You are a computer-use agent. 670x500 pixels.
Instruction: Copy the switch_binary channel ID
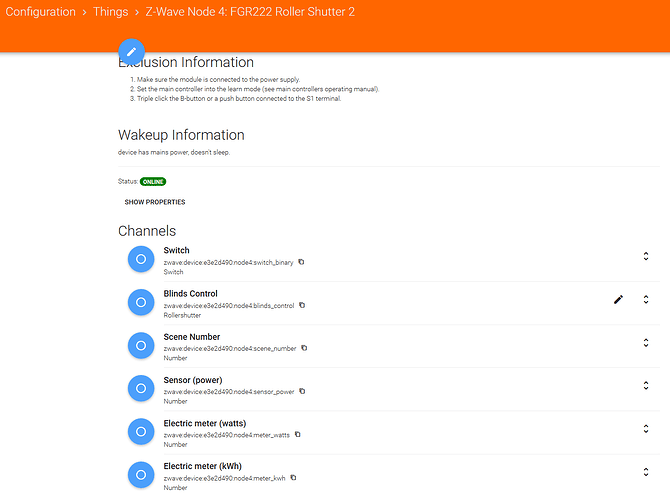tap(301, 262)
